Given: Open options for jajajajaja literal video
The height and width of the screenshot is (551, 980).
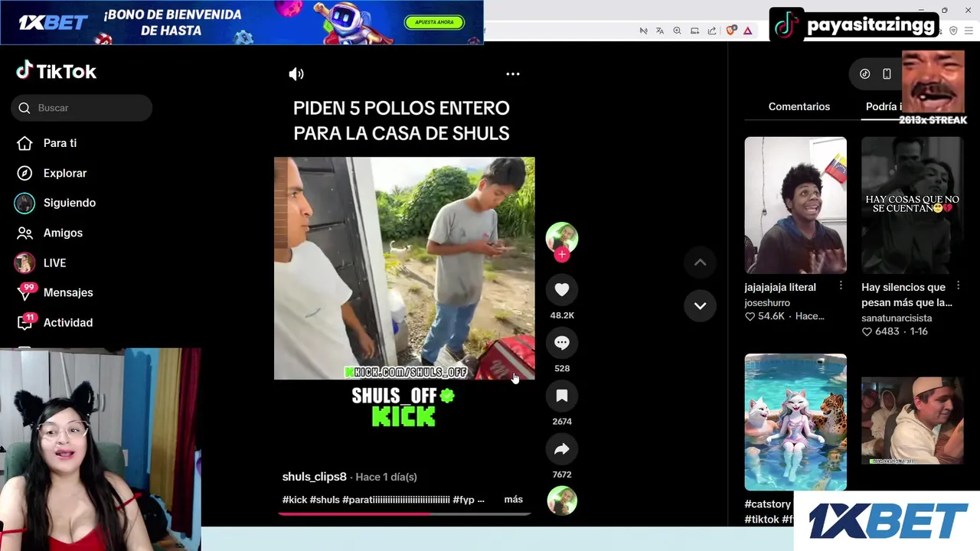Looking at the screenshot, I should point(841,285).
